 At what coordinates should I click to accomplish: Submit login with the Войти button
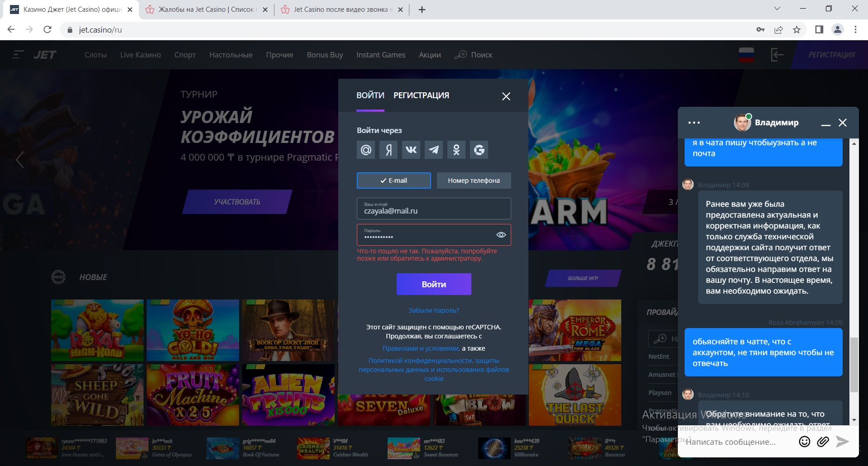tap(434, 284)
